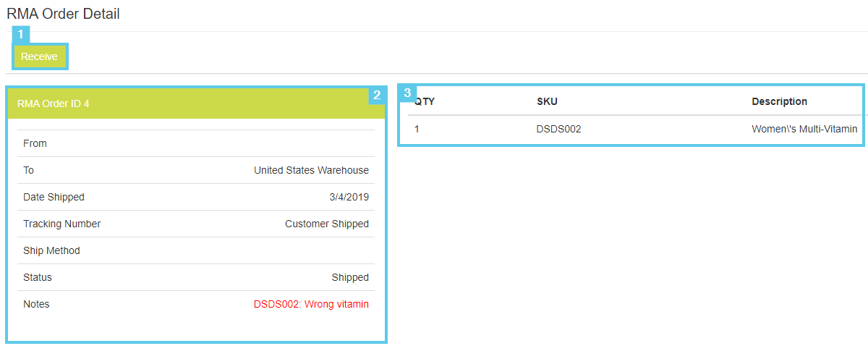Click the Shipped status value
The image size is (868, 359).
point(350,277)
